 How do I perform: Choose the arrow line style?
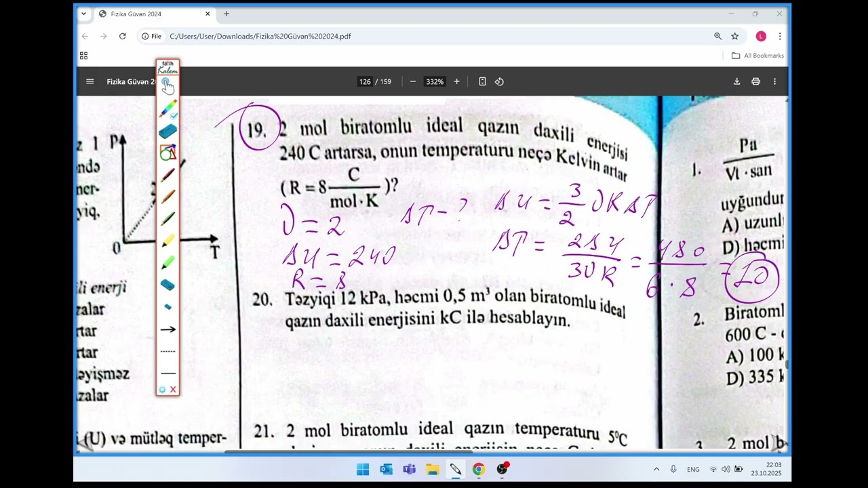167,329
